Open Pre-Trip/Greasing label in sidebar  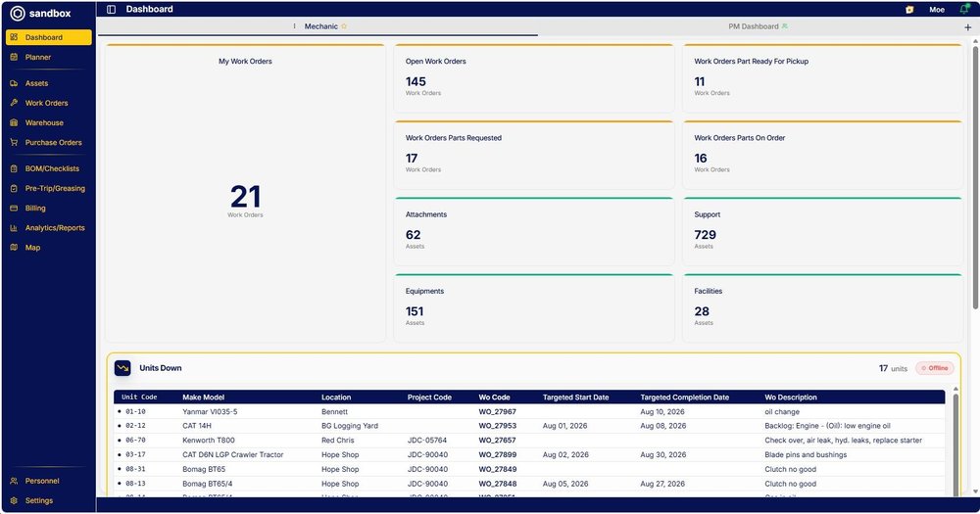55,188
